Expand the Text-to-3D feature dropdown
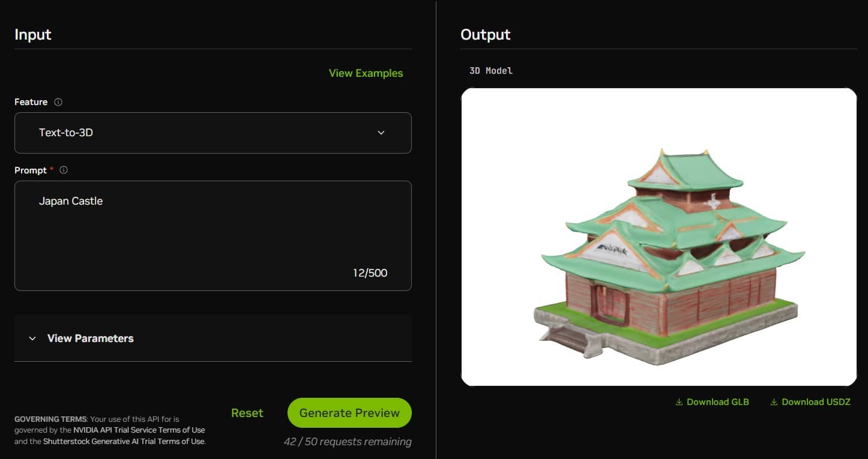The image size is (868, 459). 213,133
